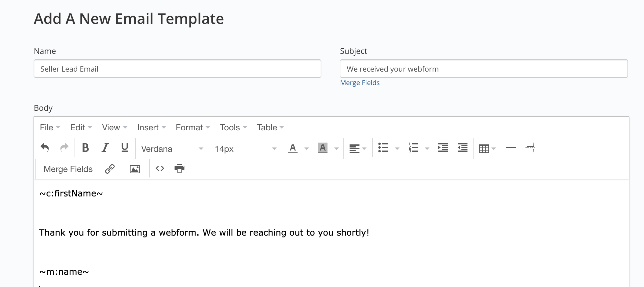Click the Insert Image icon
Image resolution: width=644 pixels, height=287 pixels.
coord(135,169)
